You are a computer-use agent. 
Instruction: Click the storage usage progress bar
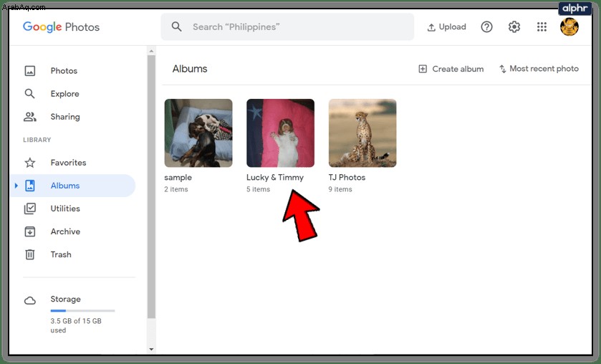82,311
